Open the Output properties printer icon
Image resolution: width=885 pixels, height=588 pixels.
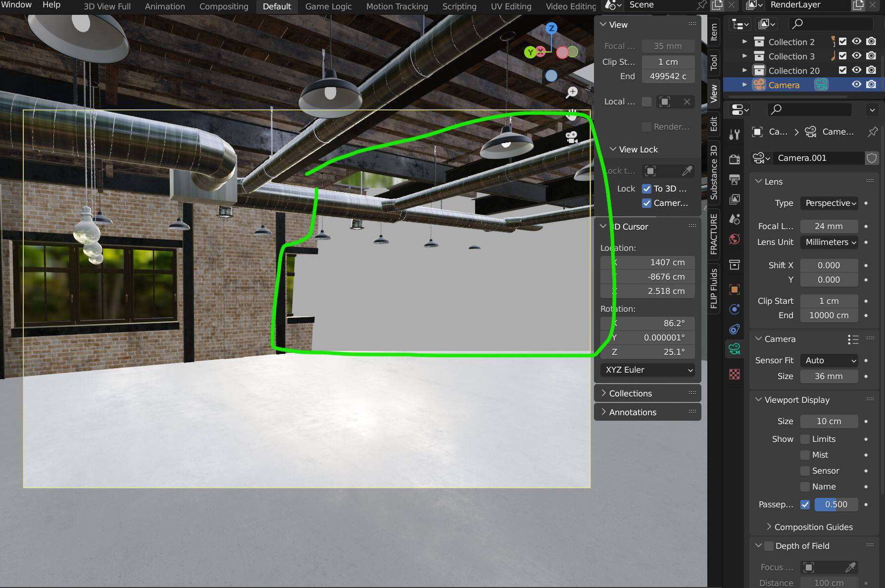734,179
